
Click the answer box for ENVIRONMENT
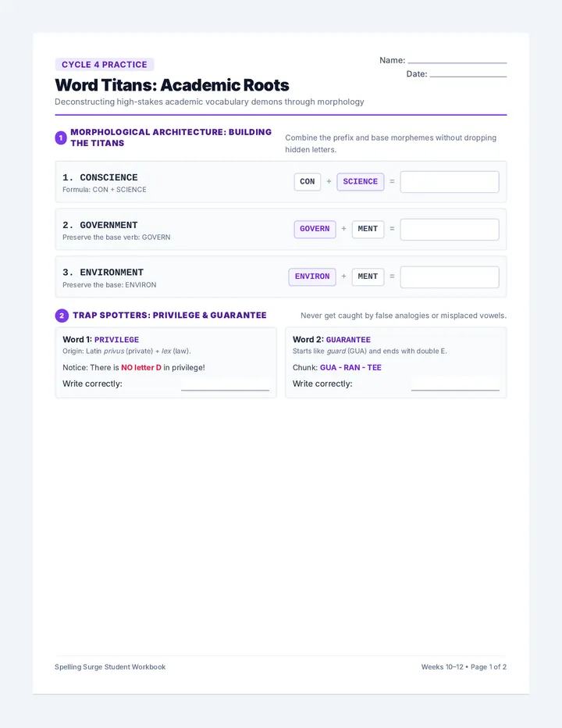click(x=450, y=277)
